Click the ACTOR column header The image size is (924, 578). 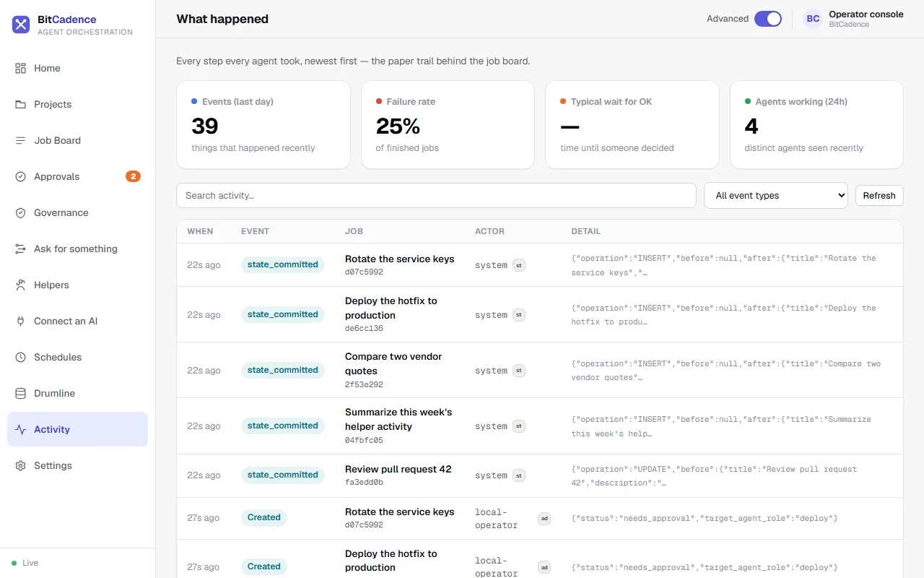(x=489, y=231)
